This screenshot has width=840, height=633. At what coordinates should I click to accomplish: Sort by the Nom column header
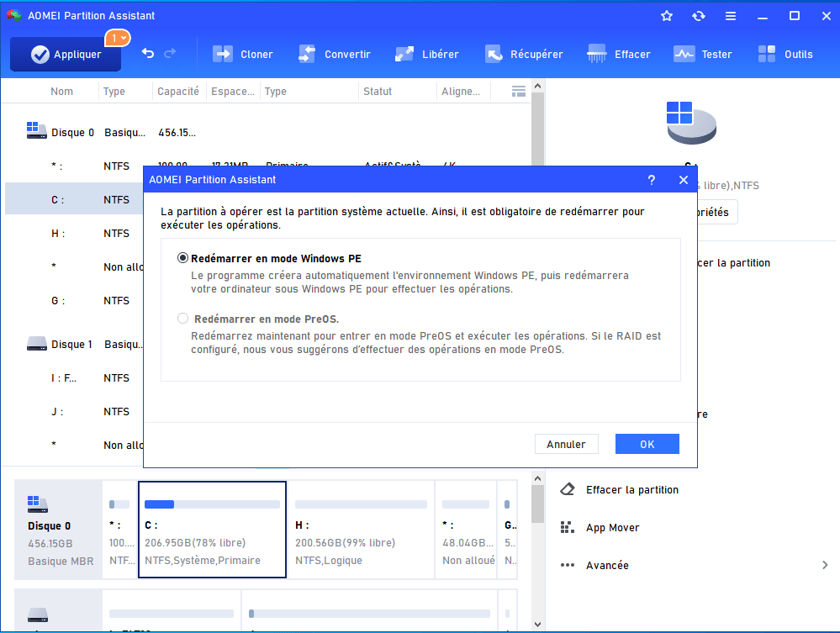(61, 92)
